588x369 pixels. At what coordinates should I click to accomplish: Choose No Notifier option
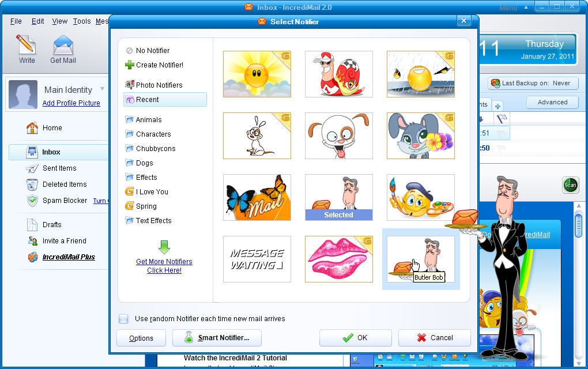[x=148, y=51]
